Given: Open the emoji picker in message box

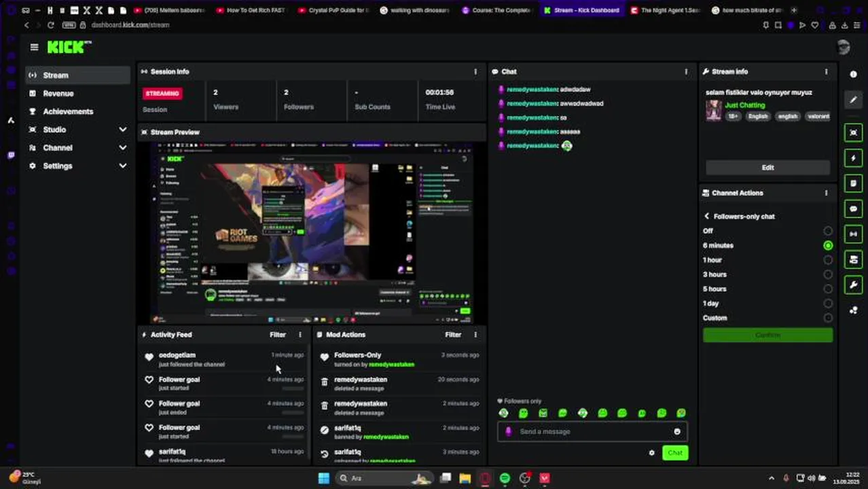Looking at the screenshot, I should (x=677, y=431).
